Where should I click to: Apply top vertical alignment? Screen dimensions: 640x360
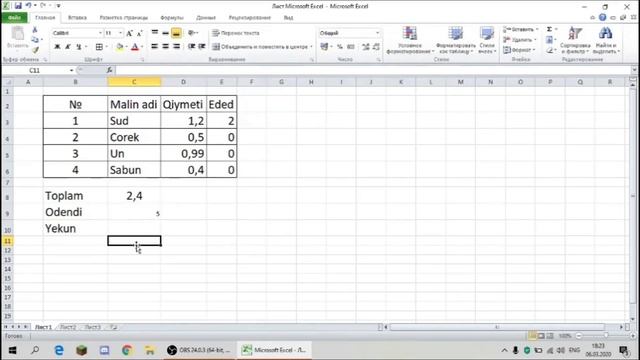click(x=155, y=32)
